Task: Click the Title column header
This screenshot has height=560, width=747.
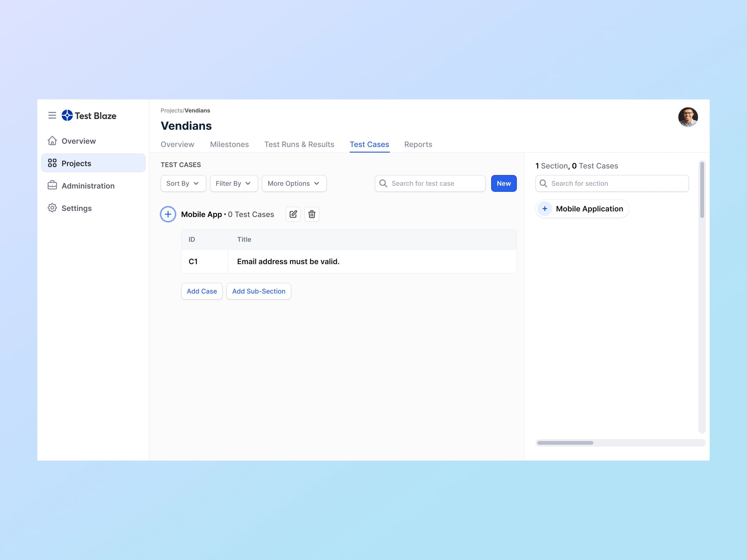Action: (x=244, y=239)
